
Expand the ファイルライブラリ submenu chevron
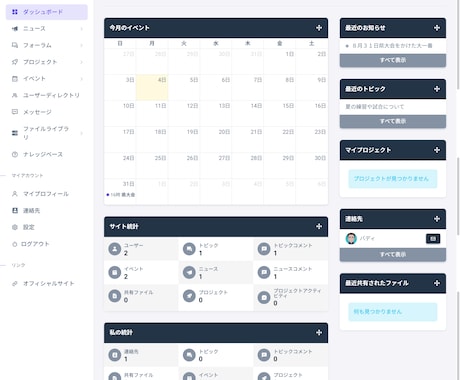click(x=82, y=133)
